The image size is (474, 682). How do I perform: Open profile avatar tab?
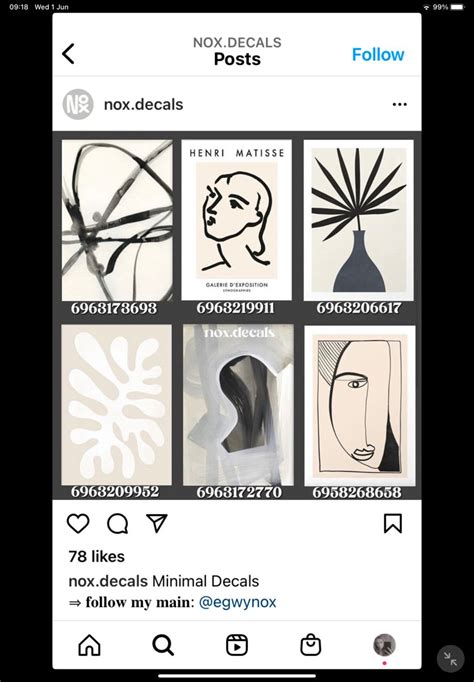[384, 645]
